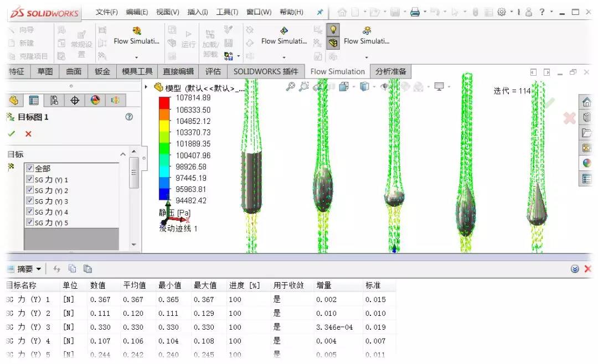598x364 pixels.
Task: Confirm the goal plot with green checkmark
Action: (x=12, y=134)
